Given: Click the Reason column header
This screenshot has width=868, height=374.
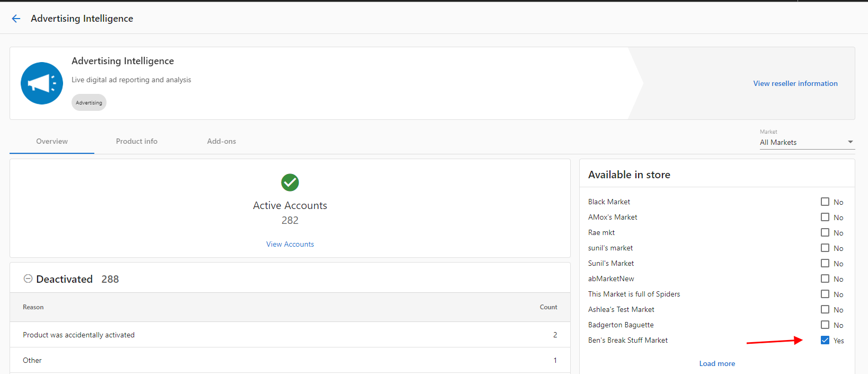Looking at the screenshot, I should (33, 307).
